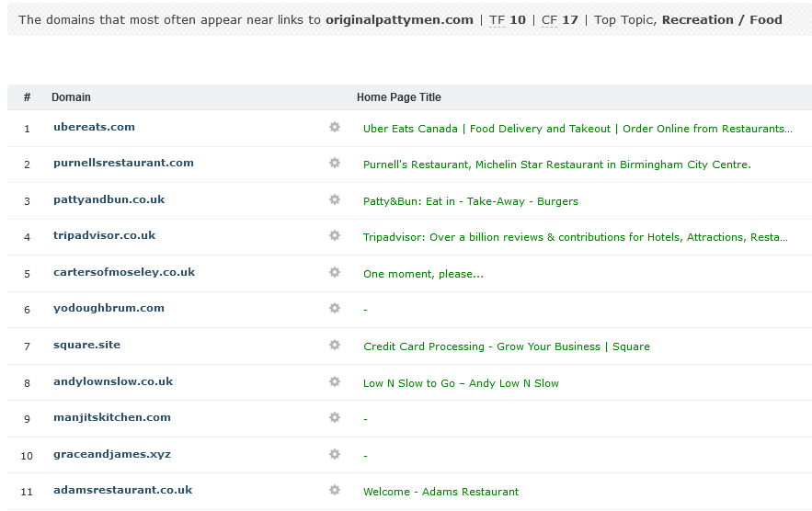Click the purnellsrestaurant.com domain link
The height and width of the screenshot is (511, 812).
click(x=123, y=163)
